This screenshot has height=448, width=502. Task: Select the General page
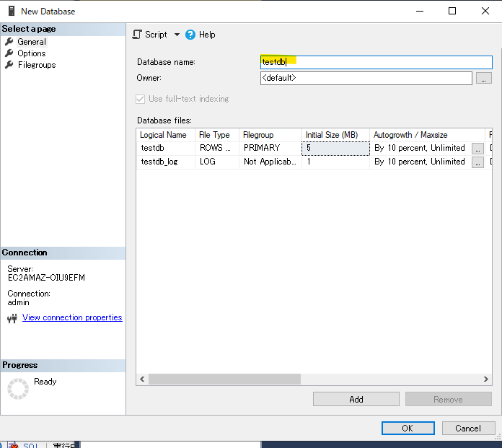[x=32, y=42]
